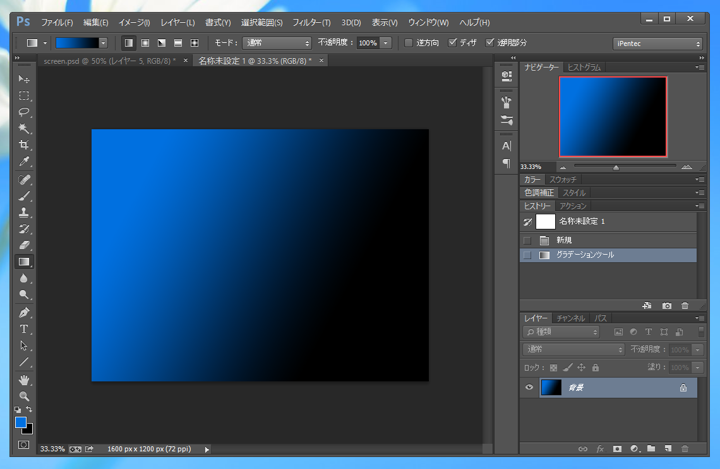Viewport: 720px width, 469px height.
Task: Choose linear gradient style
Action: 129,43
